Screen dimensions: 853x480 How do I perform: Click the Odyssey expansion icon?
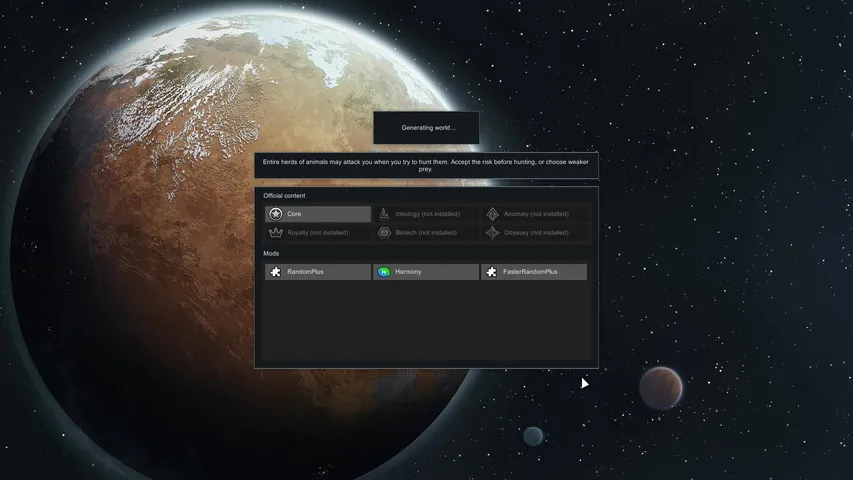492,232
